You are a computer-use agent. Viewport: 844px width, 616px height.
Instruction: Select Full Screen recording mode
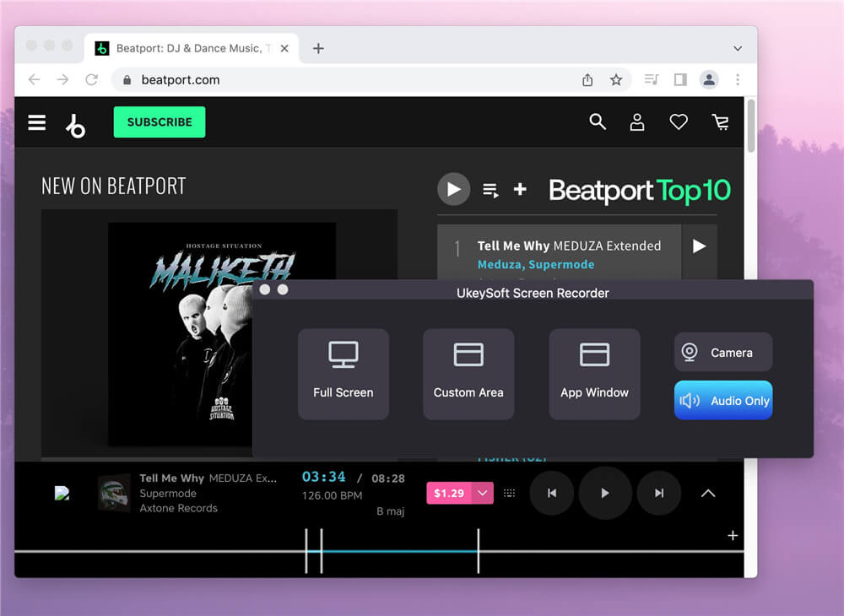(x=343, y=374)
